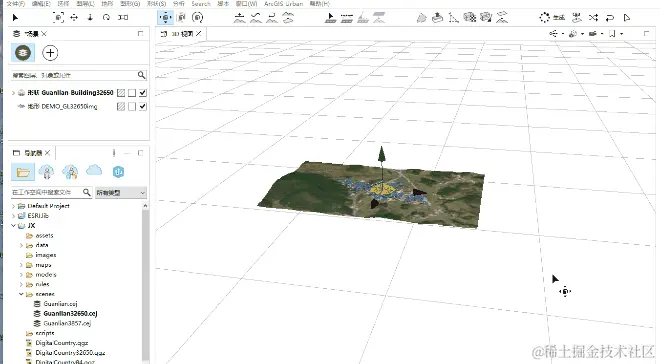Collapse the scenes folder
The width and height of the screenshot is (660, 364).
[x=21, y=294]
